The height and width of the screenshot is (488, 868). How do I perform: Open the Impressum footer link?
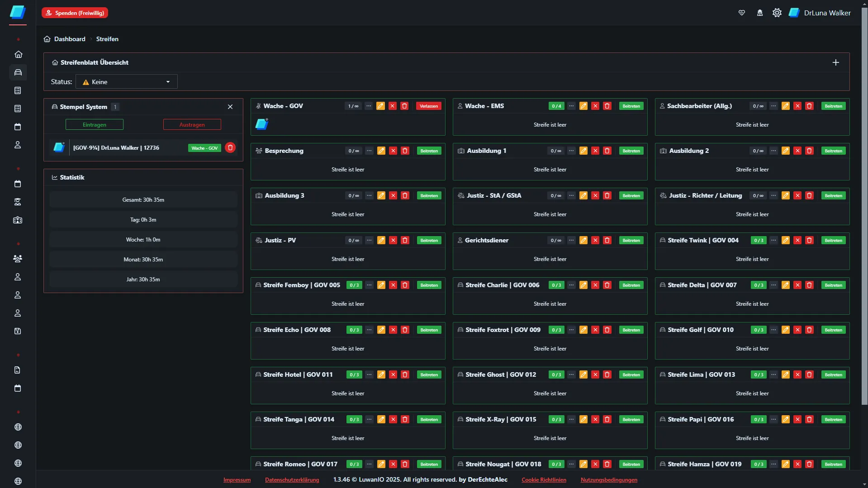click(237, 480)
